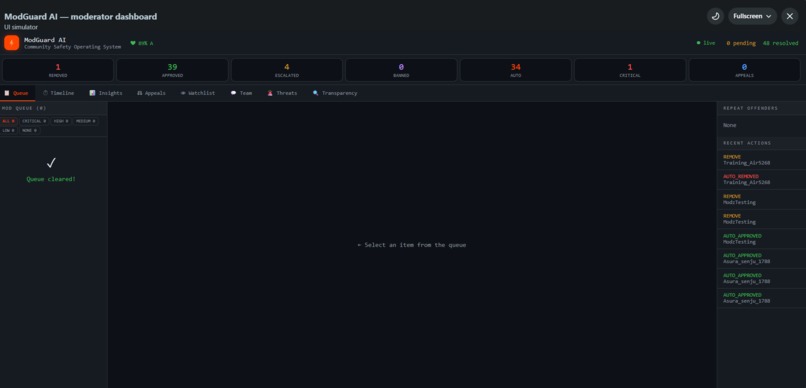Switch to the Team tab
This screenshot has width=806, height=388.
coord(242,93)
